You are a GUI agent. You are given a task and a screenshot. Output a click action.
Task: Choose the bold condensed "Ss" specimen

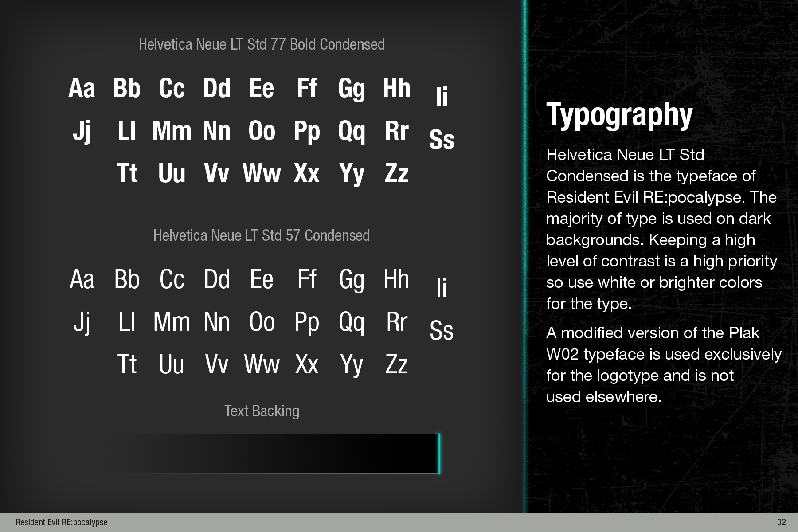click(x=442, y=138)
